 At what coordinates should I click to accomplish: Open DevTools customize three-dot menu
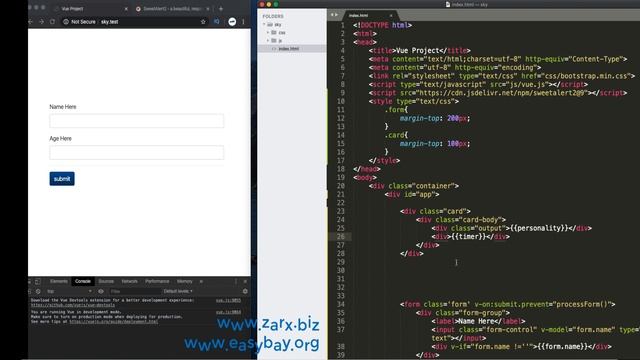[x=236, y=282]
